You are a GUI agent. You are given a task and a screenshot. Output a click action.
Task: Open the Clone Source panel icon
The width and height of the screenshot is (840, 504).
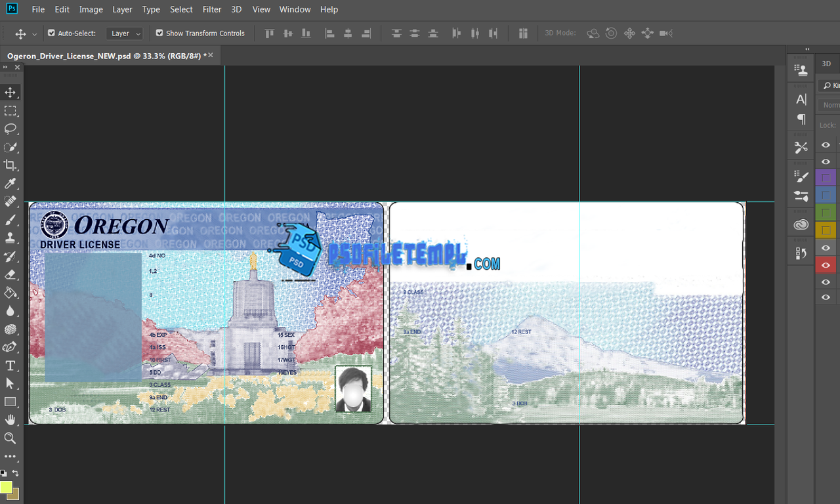(801, 70)
